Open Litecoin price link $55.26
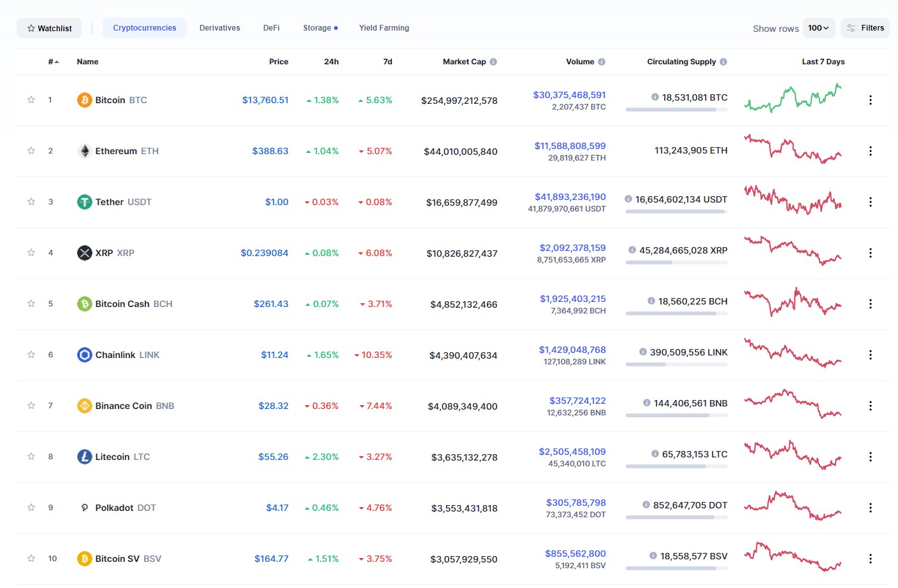This screenshot has height=588, width=898. (273, 457)
